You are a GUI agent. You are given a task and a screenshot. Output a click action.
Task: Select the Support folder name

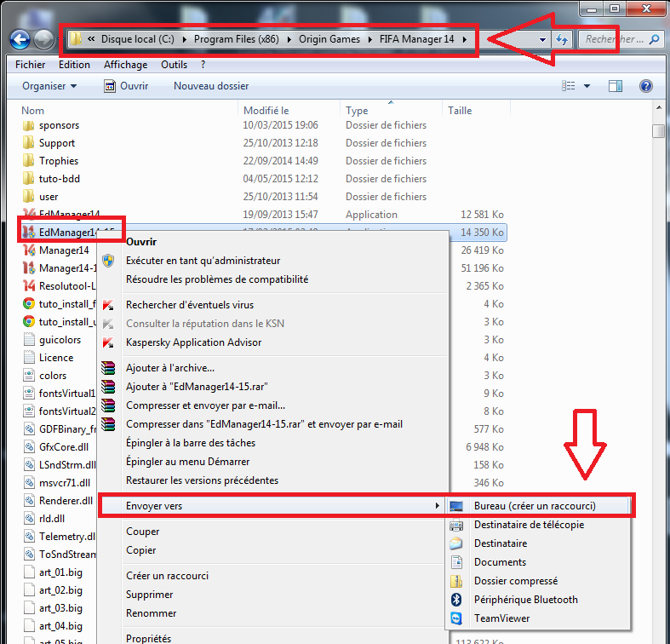(x=57, y=143)
